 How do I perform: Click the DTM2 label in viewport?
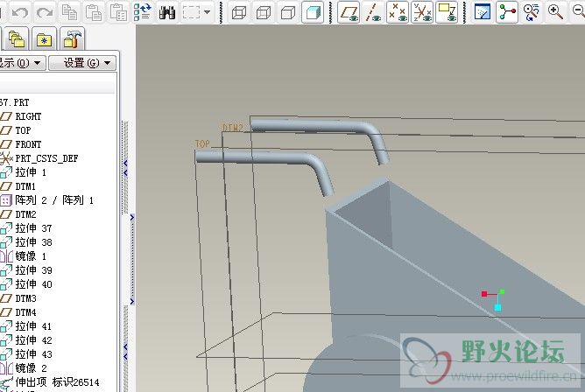click(x=232, y=128)
